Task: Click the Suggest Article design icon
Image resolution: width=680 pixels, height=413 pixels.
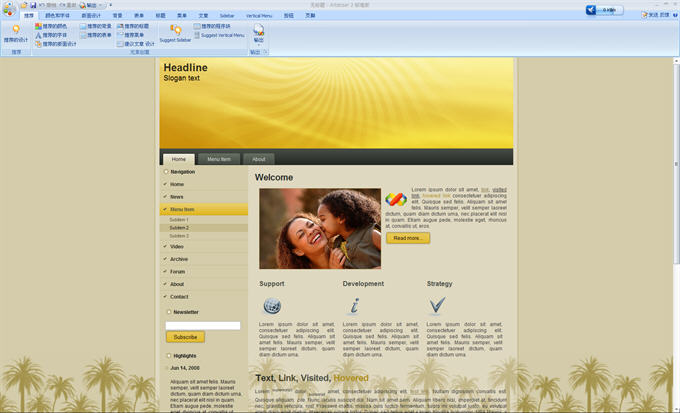Action: pyautogui.click(x=120, y=44)
